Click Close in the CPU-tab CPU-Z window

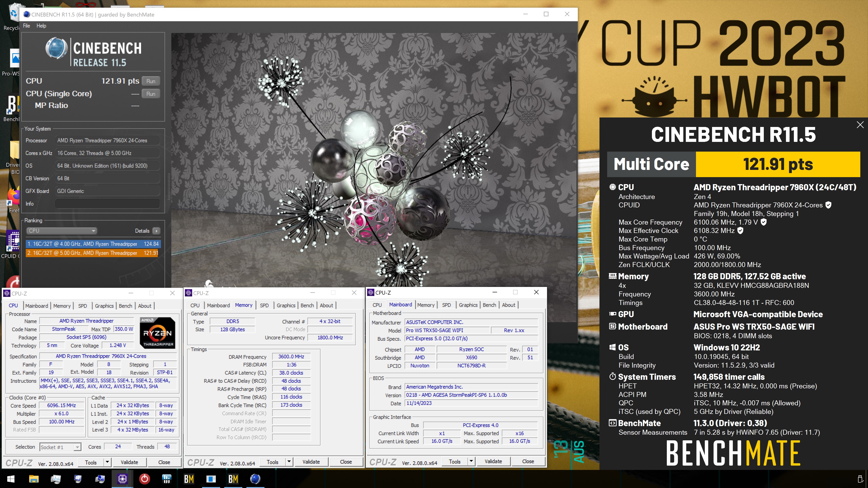point(164,462)
